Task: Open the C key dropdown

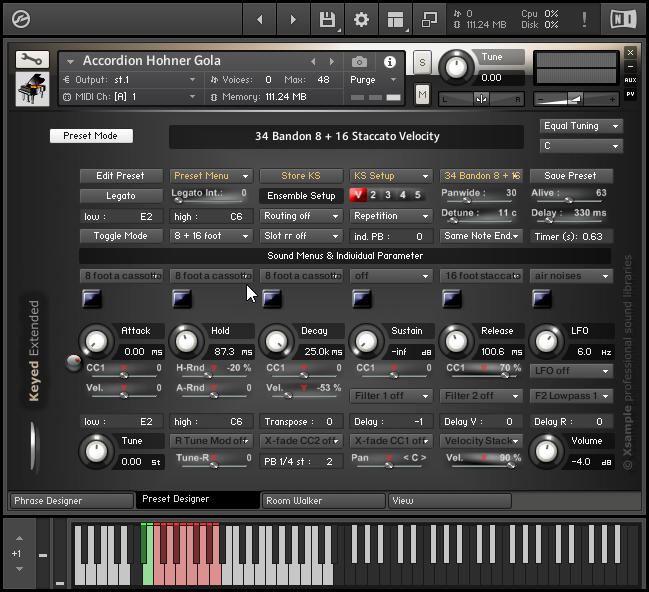Action: pyautogui.click(x=581, y=146)
